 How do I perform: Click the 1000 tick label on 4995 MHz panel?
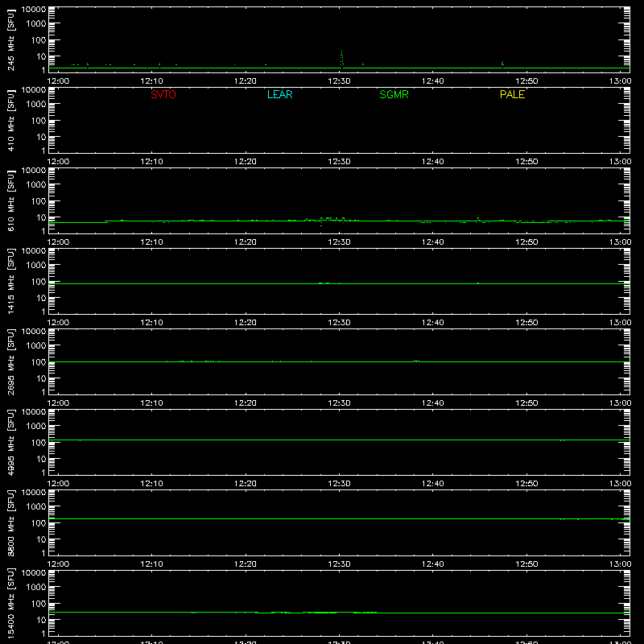click(x=35, y=426)
